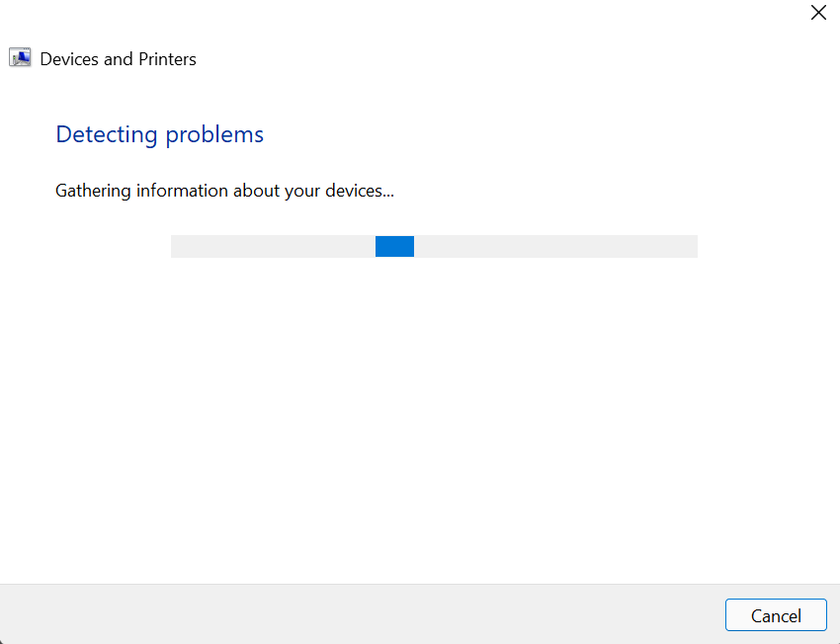
Task: Click the "Devices and Printers" title text
Action: (119, 59)
